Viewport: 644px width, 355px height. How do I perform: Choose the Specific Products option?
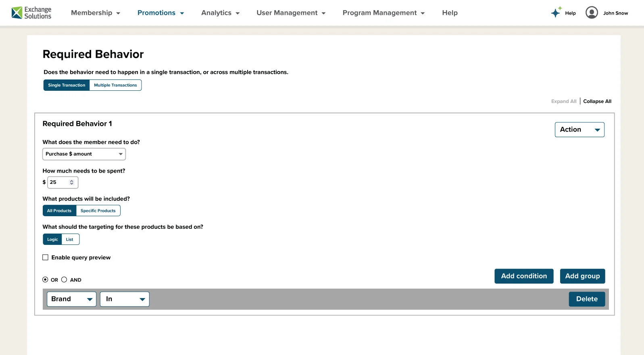pyautogui.click(x=98, y=211)
